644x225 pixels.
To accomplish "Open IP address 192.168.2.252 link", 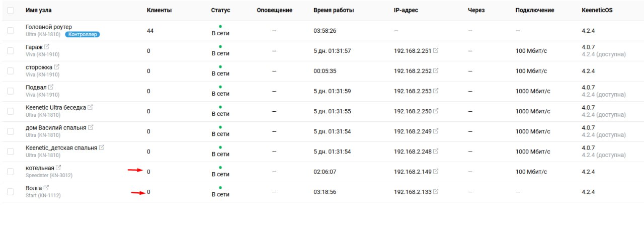I will (413, 71).
